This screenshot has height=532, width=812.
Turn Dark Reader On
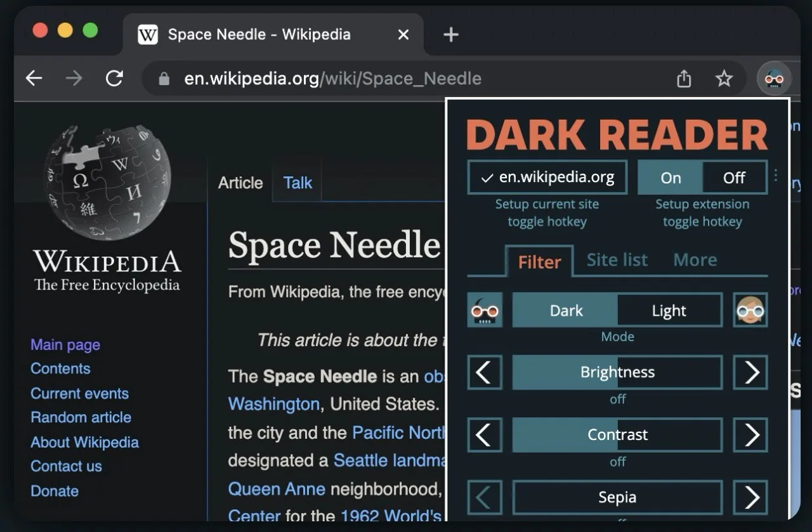[671, 178]
